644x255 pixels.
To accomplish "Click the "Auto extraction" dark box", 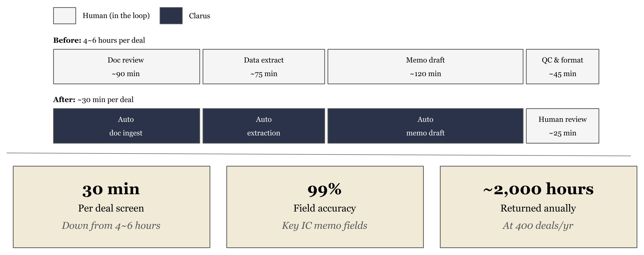I will pos(263,126).
